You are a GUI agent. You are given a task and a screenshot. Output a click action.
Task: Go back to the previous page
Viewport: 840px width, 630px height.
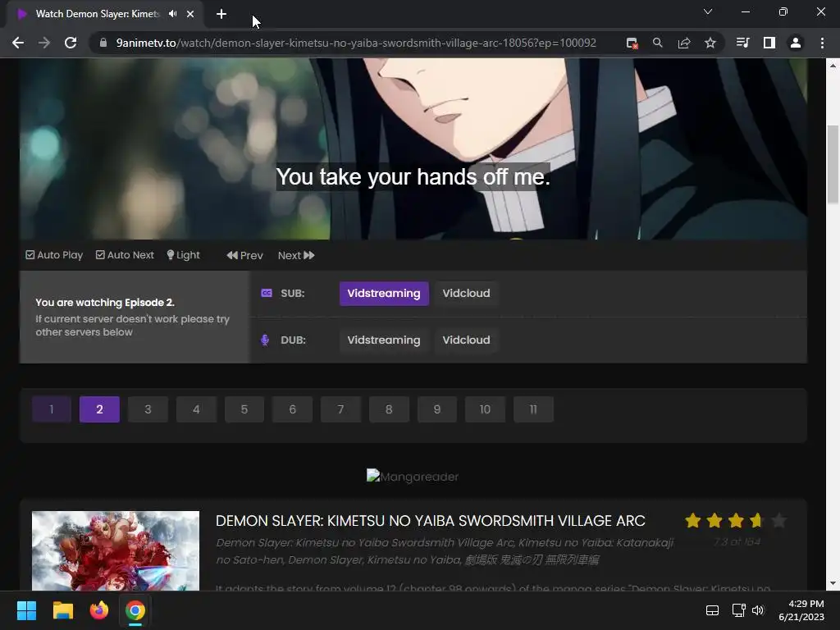coord(18,43)
